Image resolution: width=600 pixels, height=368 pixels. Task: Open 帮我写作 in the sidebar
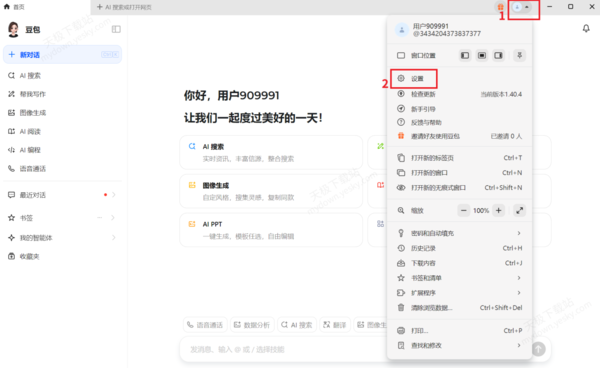click(62, 94)
